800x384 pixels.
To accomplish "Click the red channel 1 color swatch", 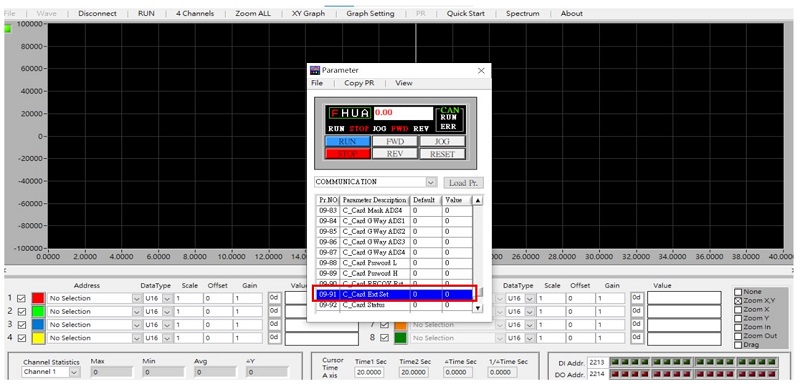I will pos(38,298).
